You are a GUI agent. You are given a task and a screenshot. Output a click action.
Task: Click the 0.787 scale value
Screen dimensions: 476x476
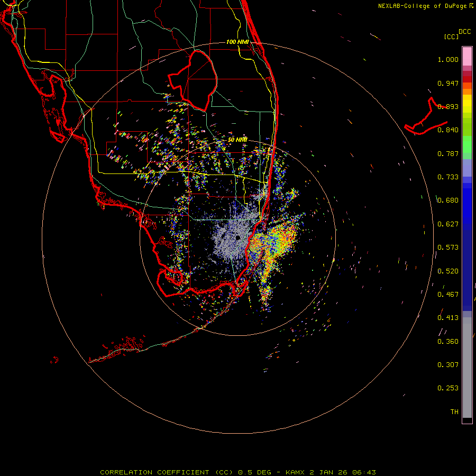coord(448,153)
